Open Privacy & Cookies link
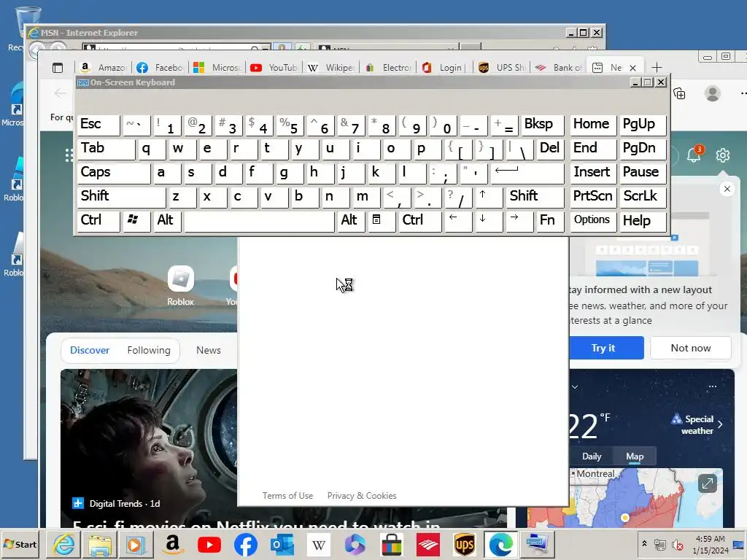The height and width of the screenshot is (560, 747). [x=362, y=496]
